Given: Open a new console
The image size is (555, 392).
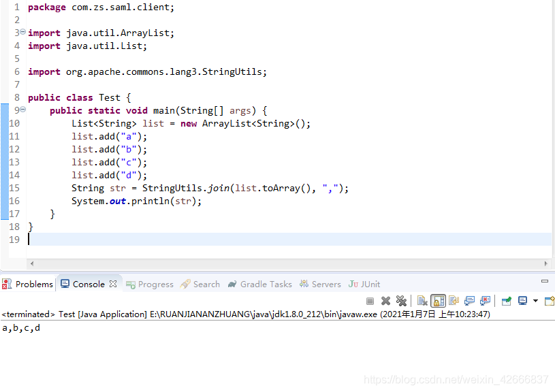Looking at the screenshot, I should (x=550, y=301).
